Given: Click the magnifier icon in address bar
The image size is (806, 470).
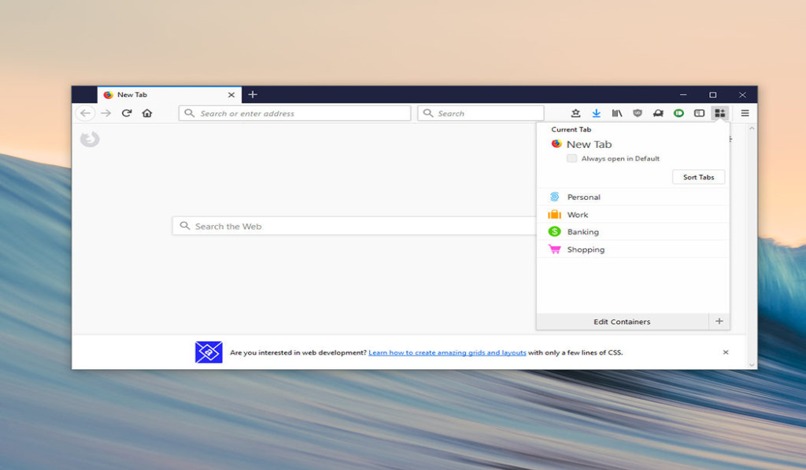Looking at the screenshot, I should (189, 113).
